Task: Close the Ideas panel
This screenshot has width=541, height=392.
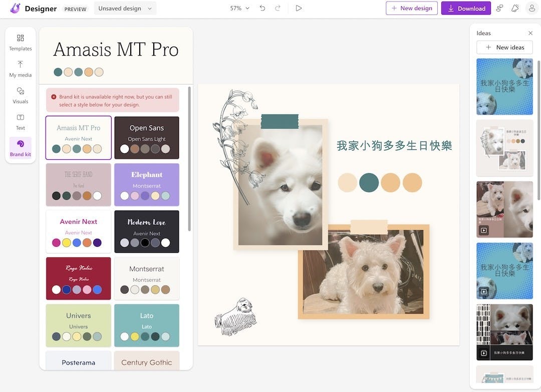Action: [x=530, y=34]
